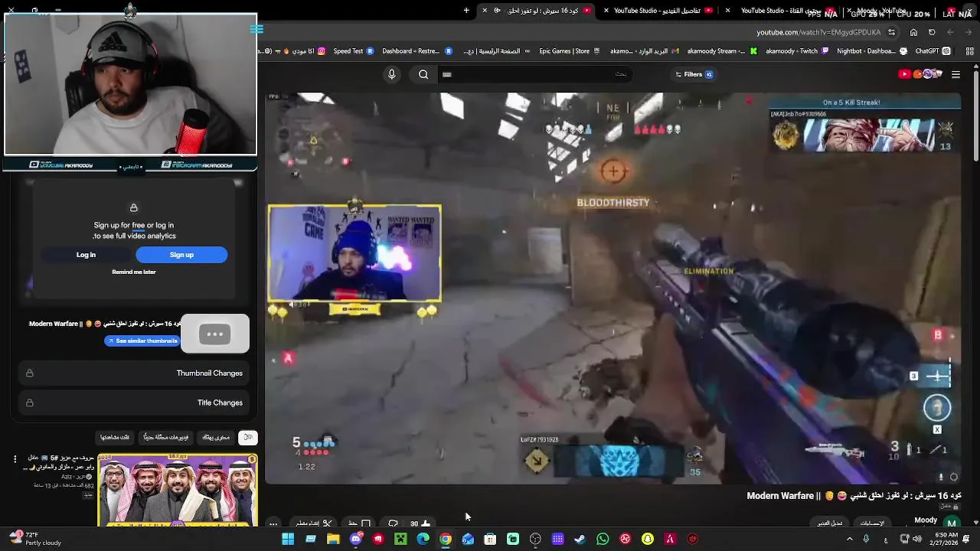
Task: Open the Filters button in YouTube header
Action: (694, 74)
